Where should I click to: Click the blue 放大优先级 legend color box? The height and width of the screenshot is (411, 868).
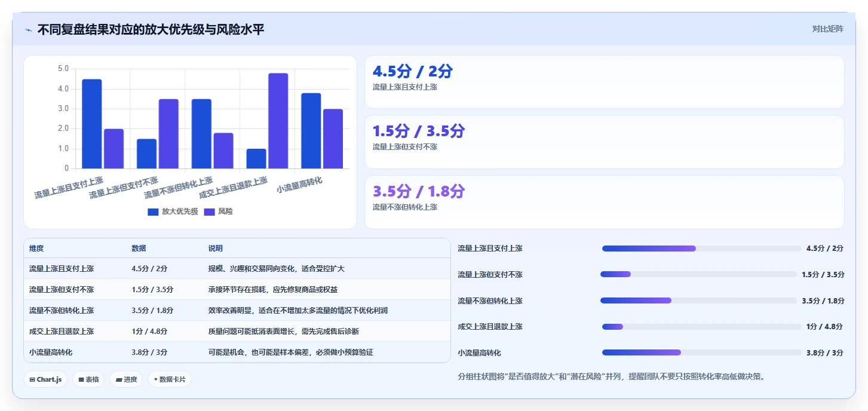pyautogui.click(x=153, y=211)
